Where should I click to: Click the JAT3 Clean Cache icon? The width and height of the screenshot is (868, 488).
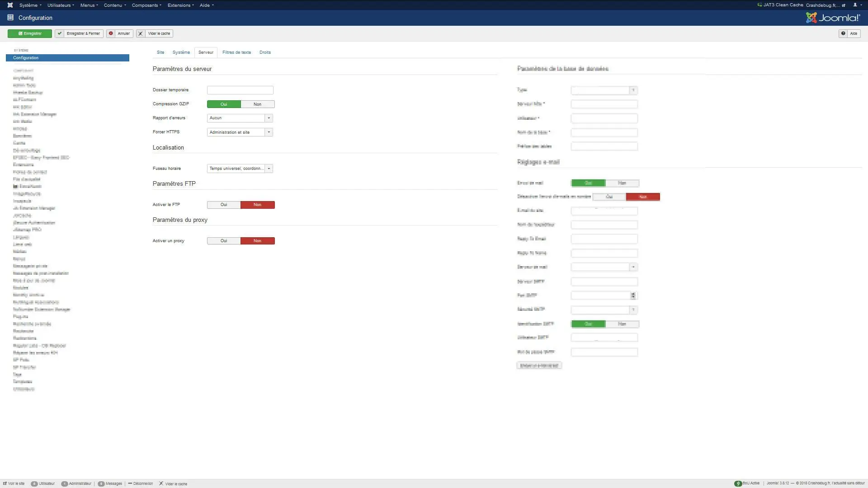(x=759, y=5)
